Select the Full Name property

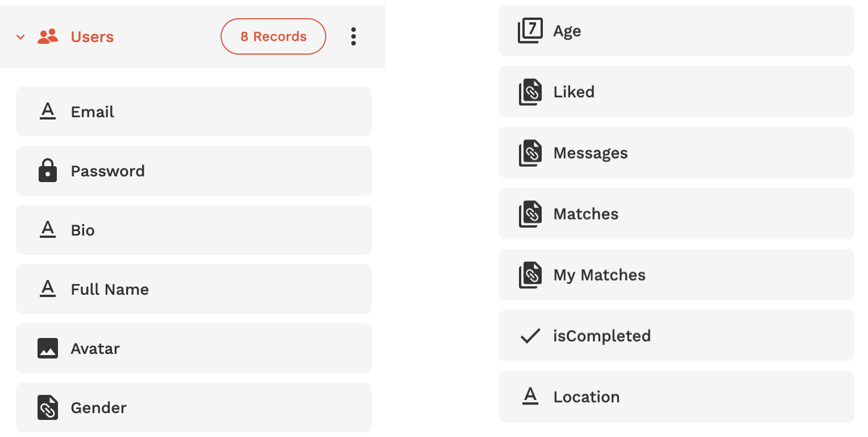click(193, 289)
